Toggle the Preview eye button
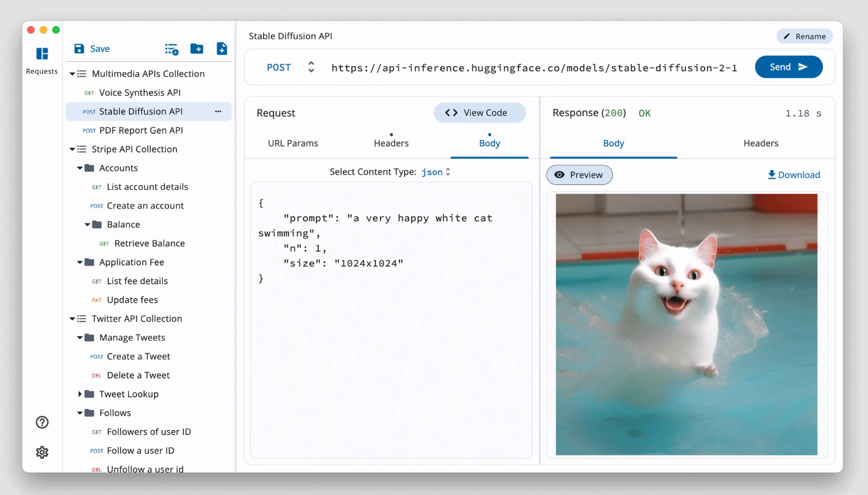This screenshot has height=495, width=868. 579,175
